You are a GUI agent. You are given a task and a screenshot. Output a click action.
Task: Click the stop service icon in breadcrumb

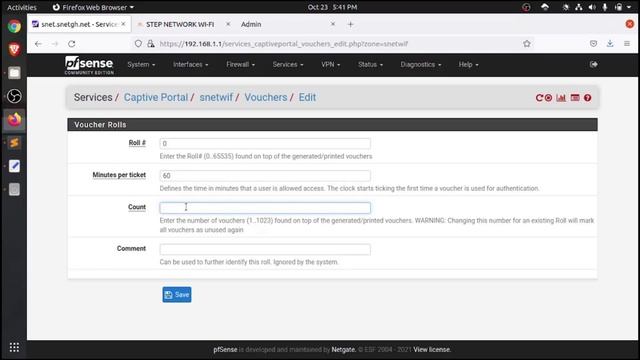[549, 98]
